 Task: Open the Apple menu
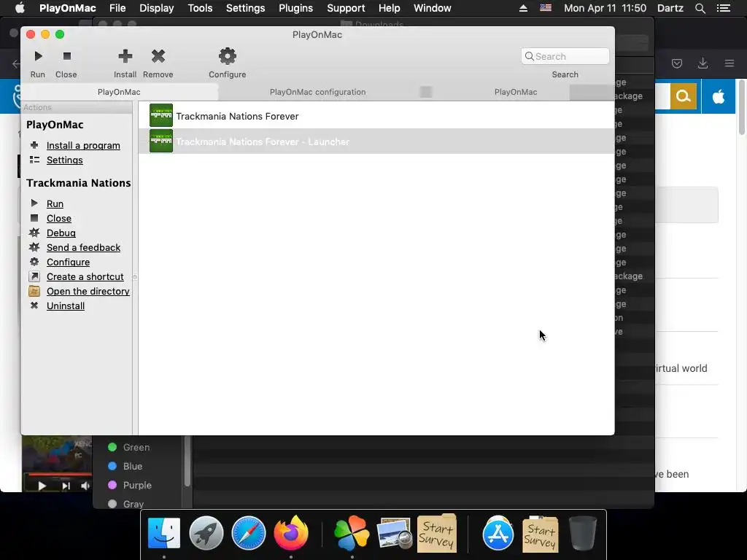click(20, 8)
